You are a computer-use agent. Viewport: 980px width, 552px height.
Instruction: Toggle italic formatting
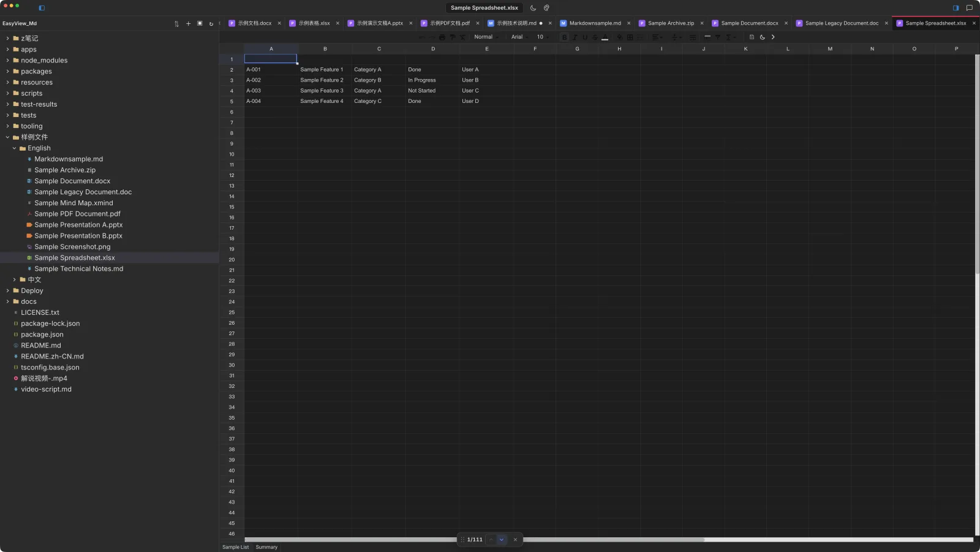pyautogui.click(x=575, y=37)
